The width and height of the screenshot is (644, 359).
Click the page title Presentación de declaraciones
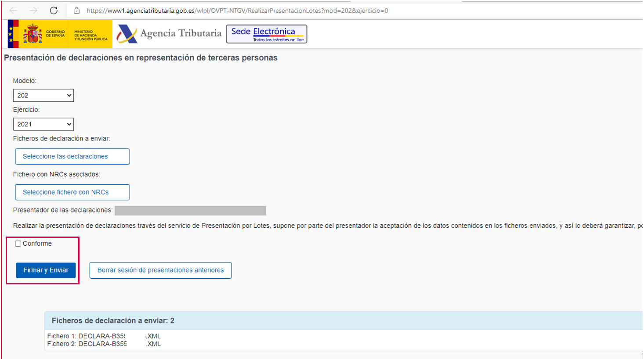(141, 58)
